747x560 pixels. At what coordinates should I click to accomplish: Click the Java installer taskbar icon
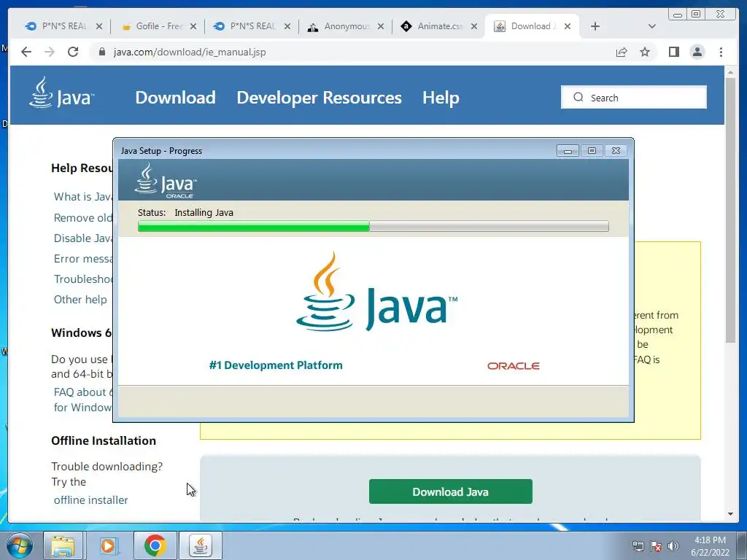200,545
